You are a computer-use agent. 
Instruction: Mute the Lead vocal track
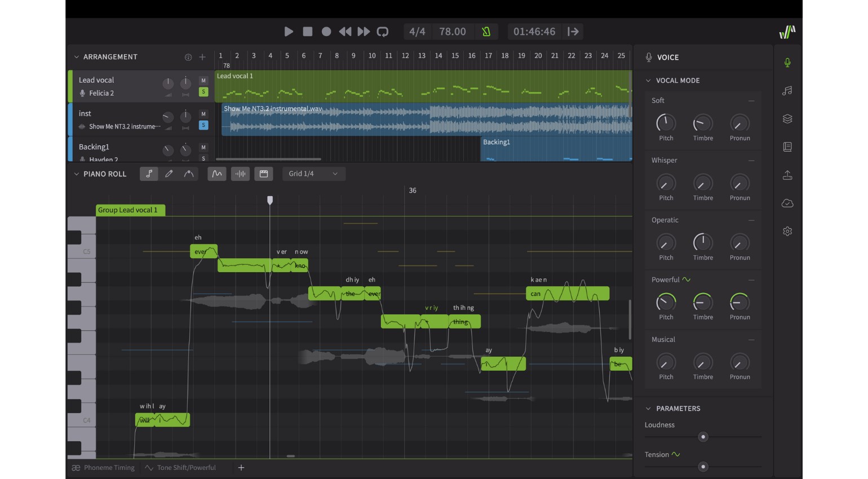[x=203, y=81]
